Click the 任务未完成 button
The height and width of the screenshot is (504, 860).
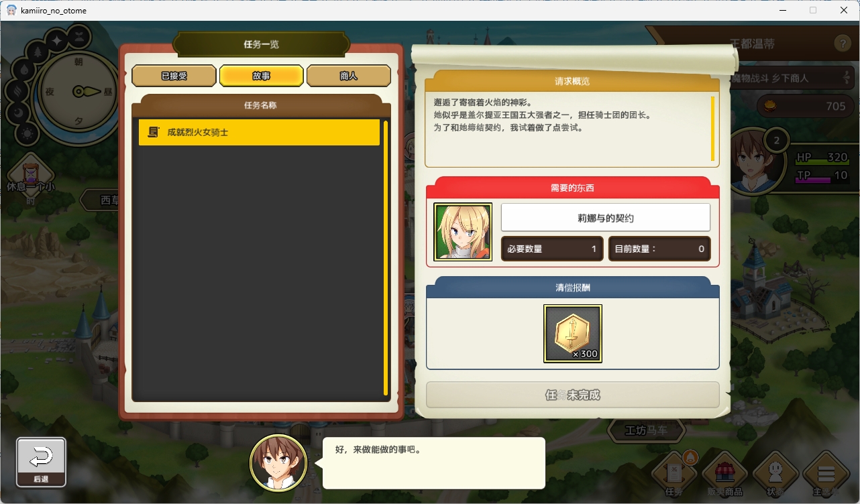(x=573, y=395)
